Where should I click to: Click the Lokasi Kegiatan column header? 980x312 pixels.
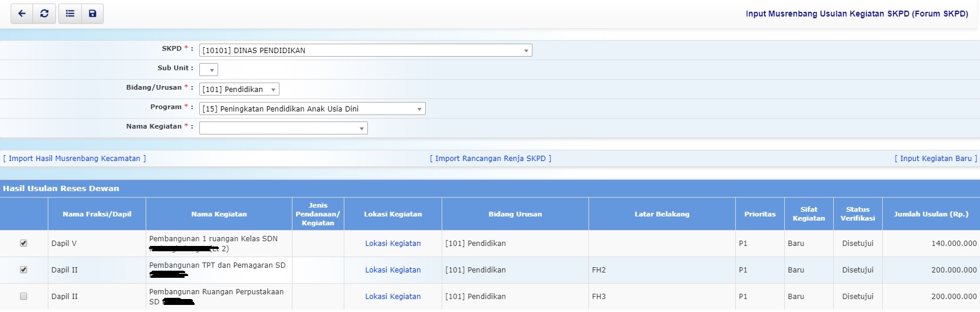[x=393, y=214]
